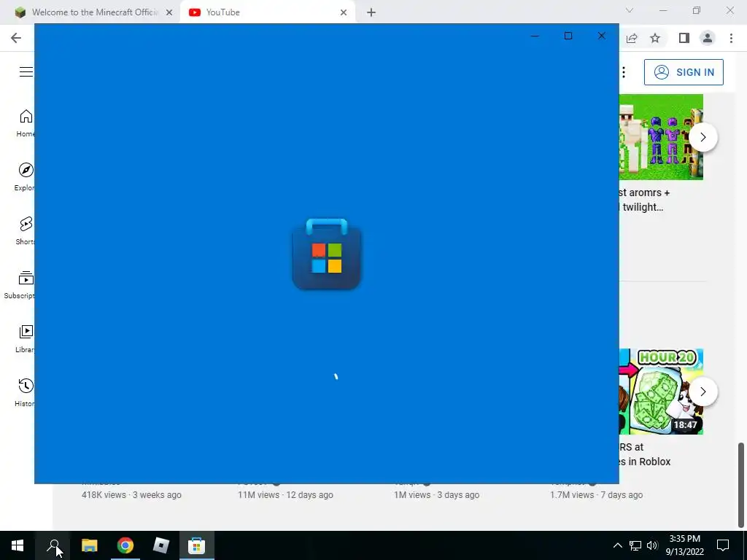
Task: Toggle Chrome side panel
Action: (x=684, y=38)
